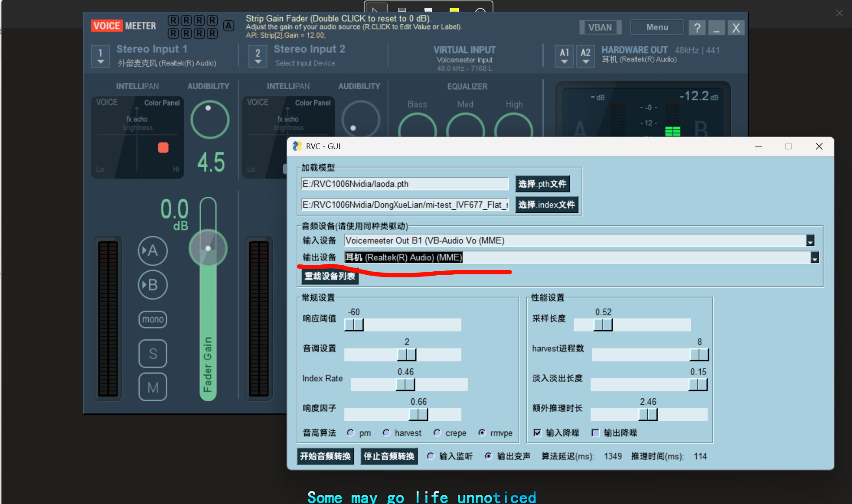852x504 pixels.
Task: Click the index file path field
Action: 405,205
